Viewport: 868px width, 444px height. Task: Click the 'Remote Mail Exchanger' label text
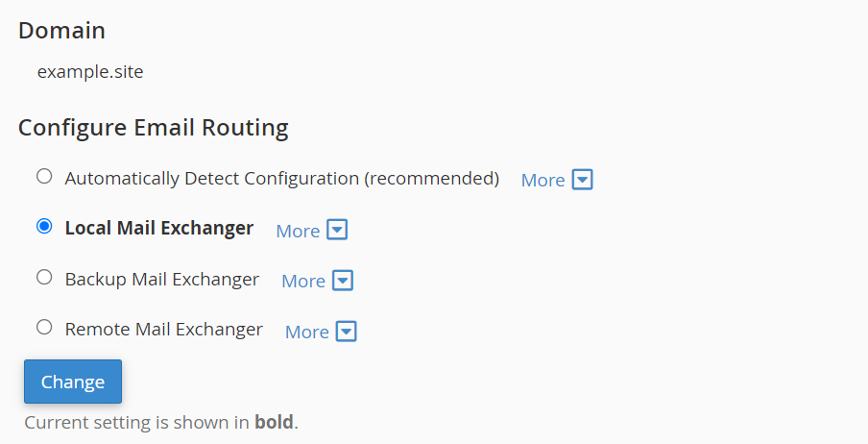tap(164, 329)
